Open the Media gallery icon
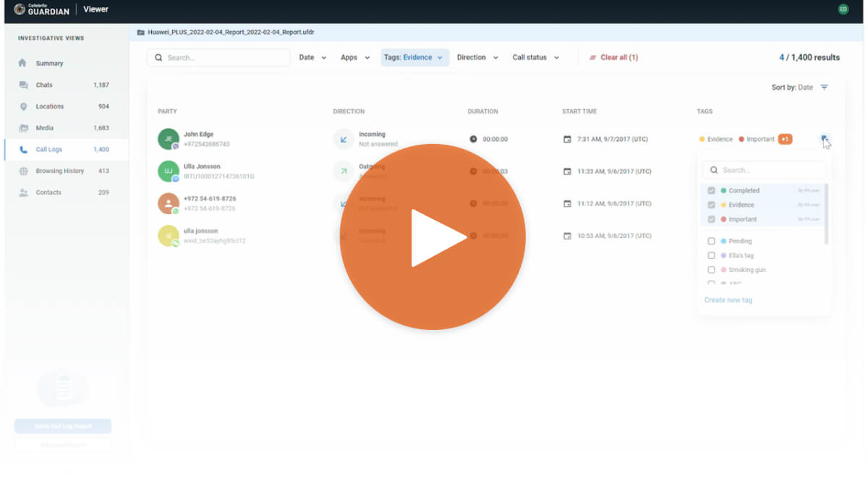868x479 pixels. 23,128
